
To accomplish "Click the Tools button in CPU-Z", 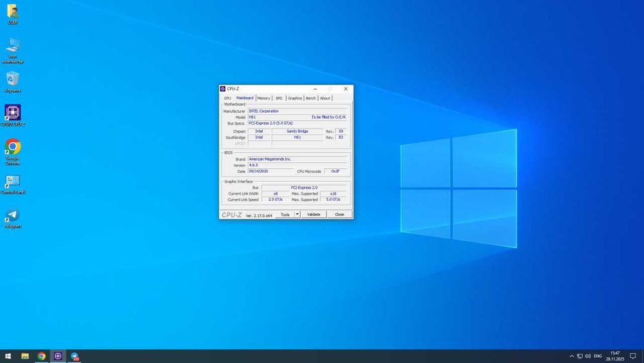I will pyautogui.click(x=285, y=215).
